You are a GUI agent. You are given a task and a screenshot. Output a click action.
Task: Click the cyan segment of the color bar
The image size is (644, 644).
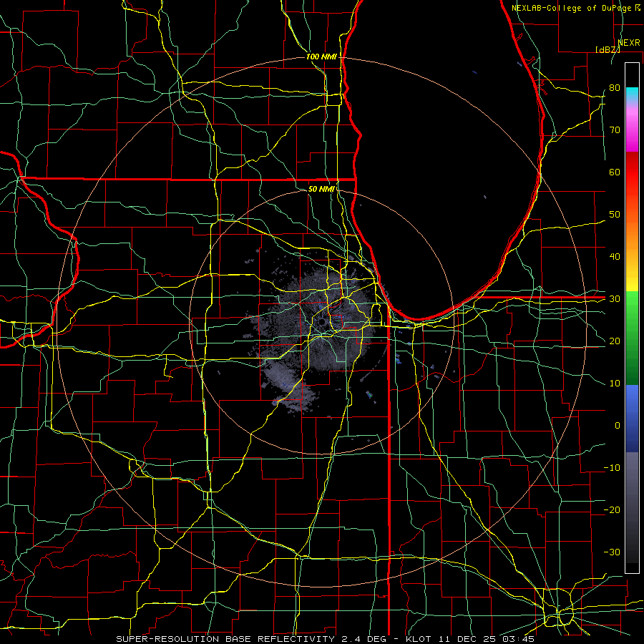632,94
